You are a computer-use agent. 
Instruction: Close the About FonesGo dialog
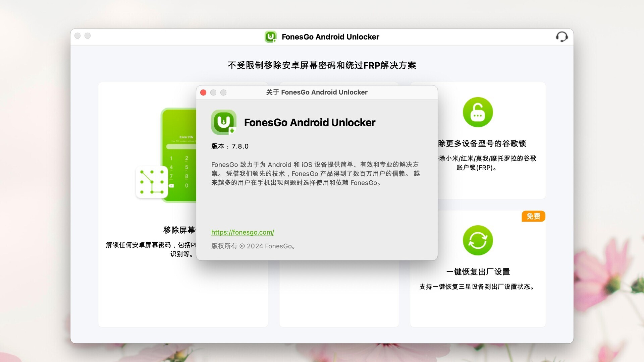coord(203,93)
